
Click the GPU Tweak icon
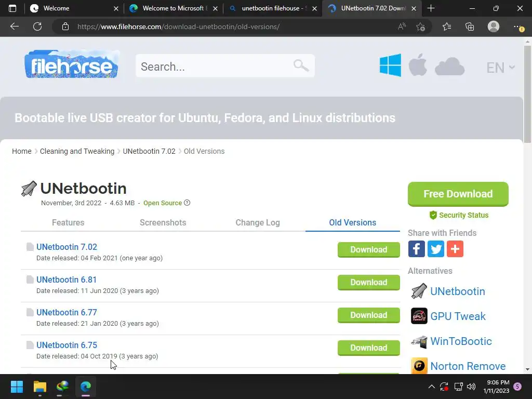[419, 316]
